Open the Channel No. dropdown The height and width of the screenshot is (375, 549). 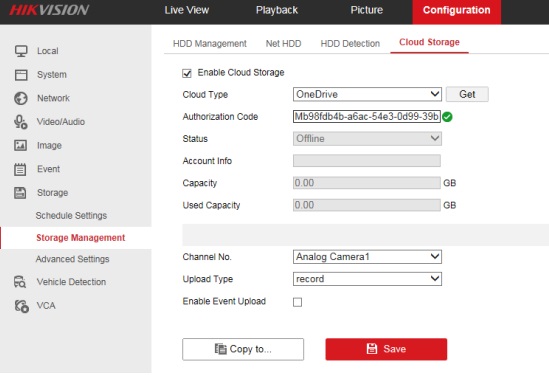[367, 257]
